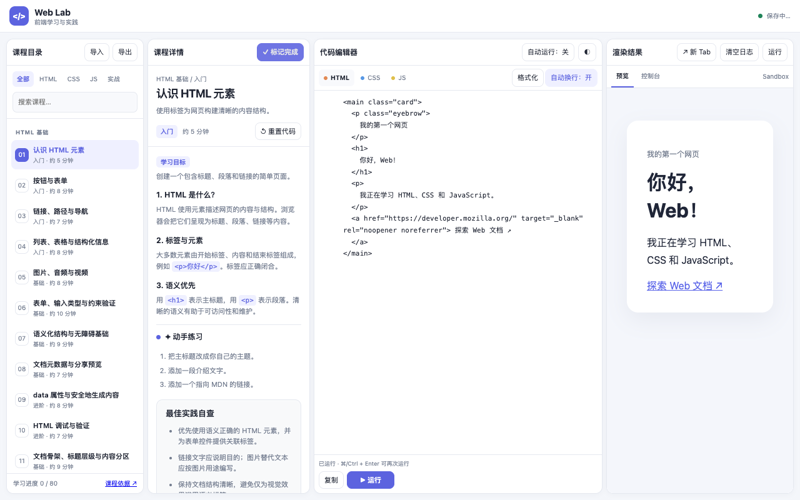Click 探索 Web 文档 link in preview
Viewport: 800px width, 500px height.
685,286
